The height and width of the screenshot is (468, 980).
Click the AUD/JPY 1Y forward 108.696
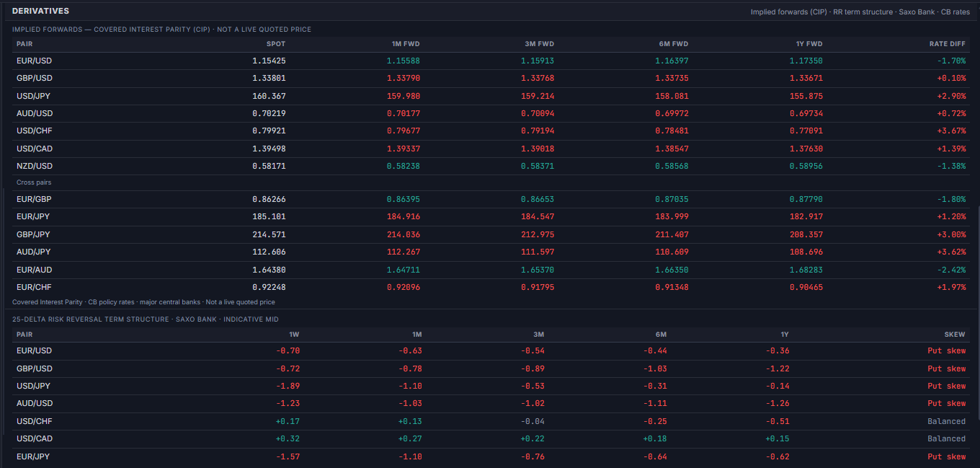point(806,252)
